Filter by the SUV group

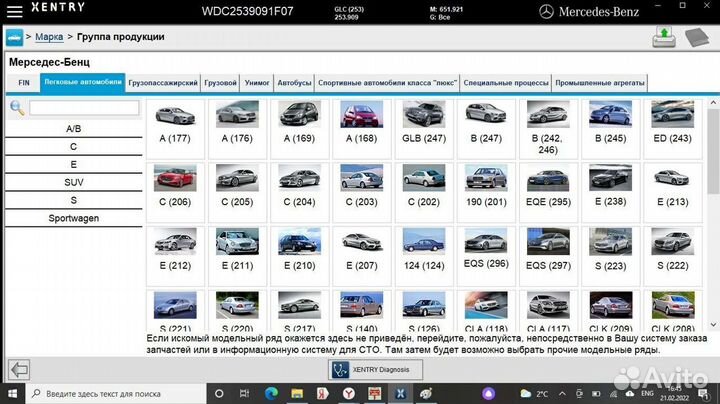tap(73, 182)
